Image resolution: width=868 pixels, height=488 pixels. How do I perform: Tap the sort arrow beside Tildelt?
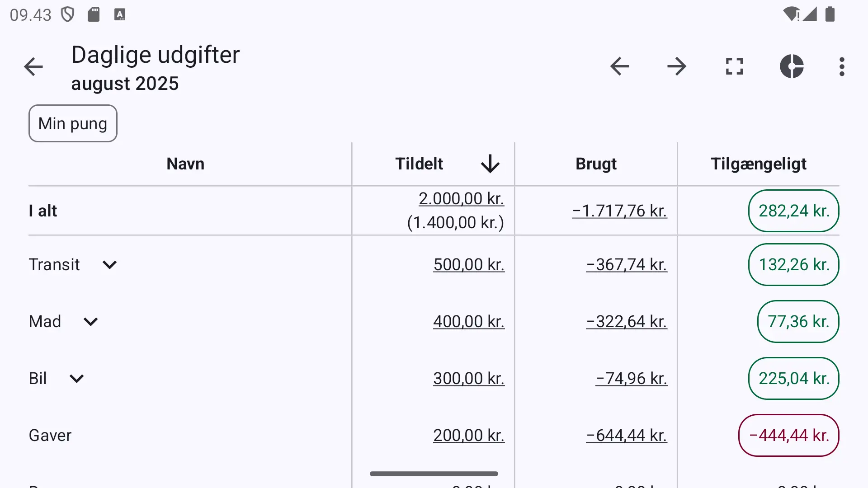pyautogui.click(x=490, y=164)
